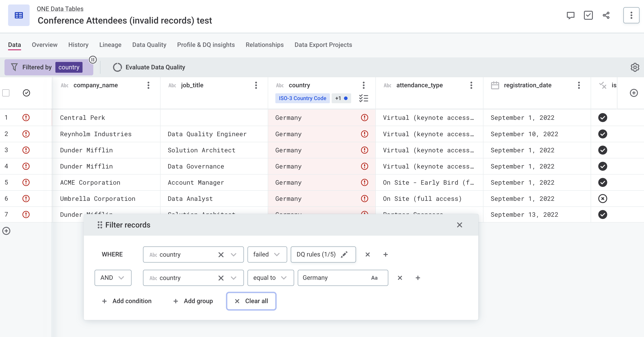
Task: Edit DQ rules with the pencil icon
Action: coord(344,254)
